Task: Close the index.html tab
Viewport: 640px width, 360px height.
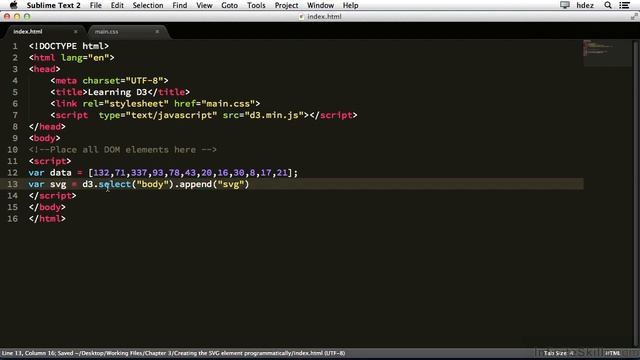Action: (76, 31)
